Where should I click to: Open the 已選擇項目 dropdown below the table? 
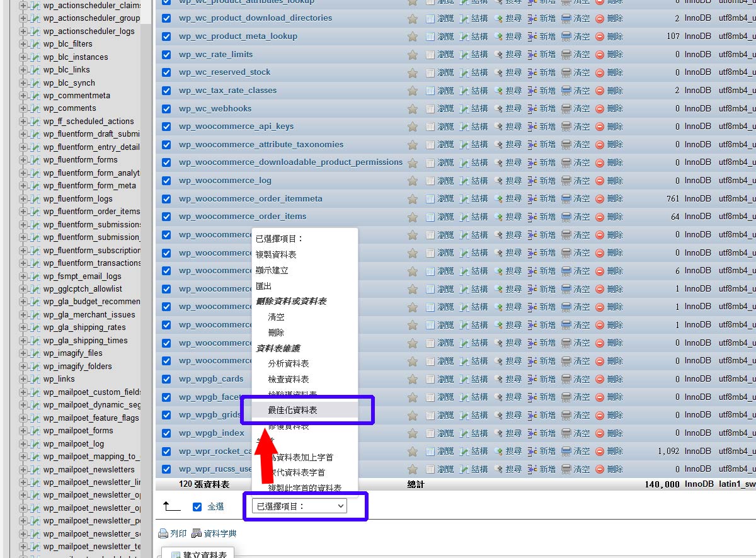299,506
